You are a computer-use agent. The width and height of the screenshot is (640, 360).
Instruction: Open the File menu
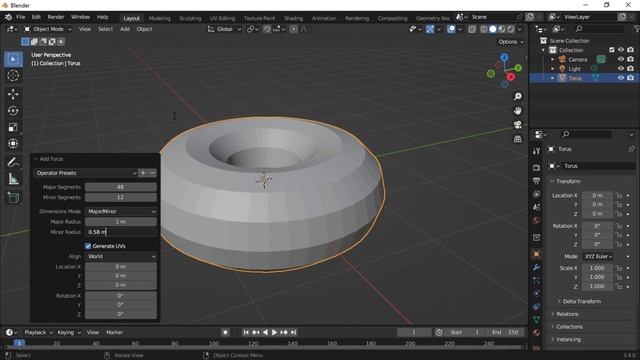pyautogui.click(x=20, y=17)
